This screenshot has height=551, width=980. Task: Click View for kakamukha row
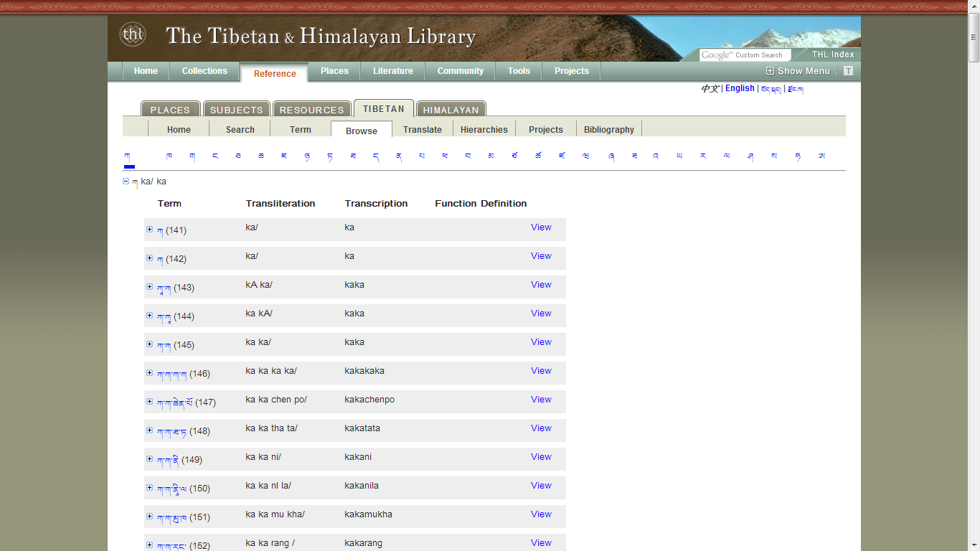pyautogui.click(x=541, y=514)
